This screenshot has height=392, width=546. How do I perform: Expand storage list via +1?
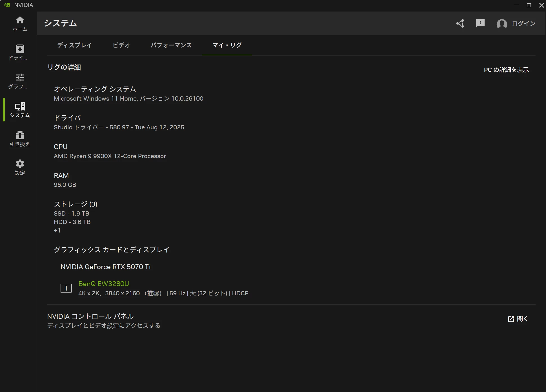click(57, 231)
